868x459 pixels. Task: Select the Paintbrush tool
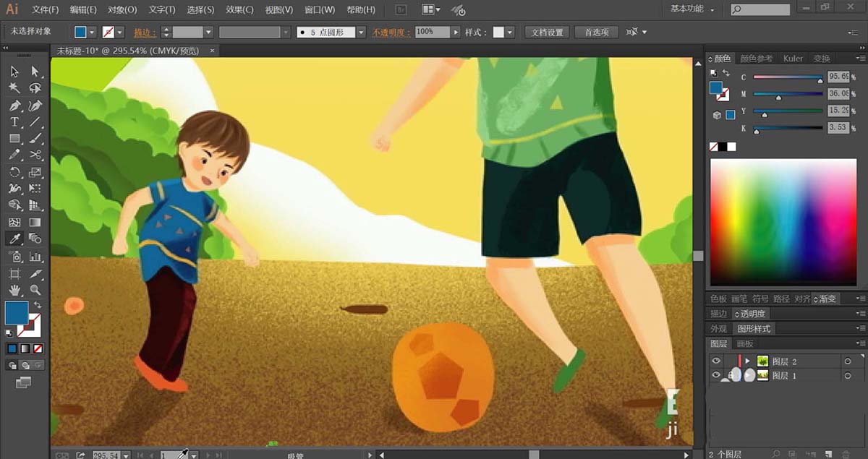35,138
